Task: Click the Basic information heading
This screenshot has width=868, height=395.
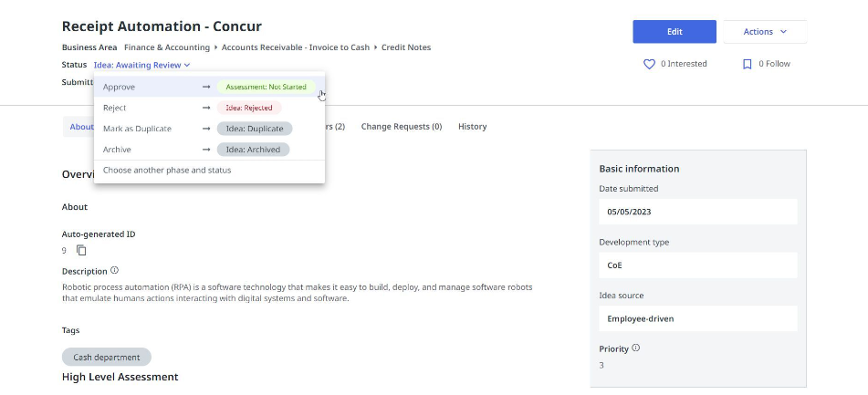Action: pyautogui.click(x=639, y=169)
